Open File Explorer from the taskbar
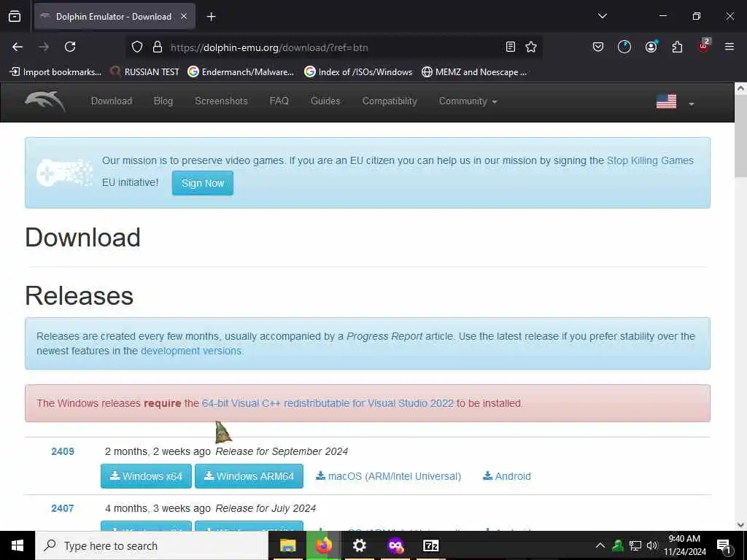This screenshot has height=560, width=747. (287, 545)
